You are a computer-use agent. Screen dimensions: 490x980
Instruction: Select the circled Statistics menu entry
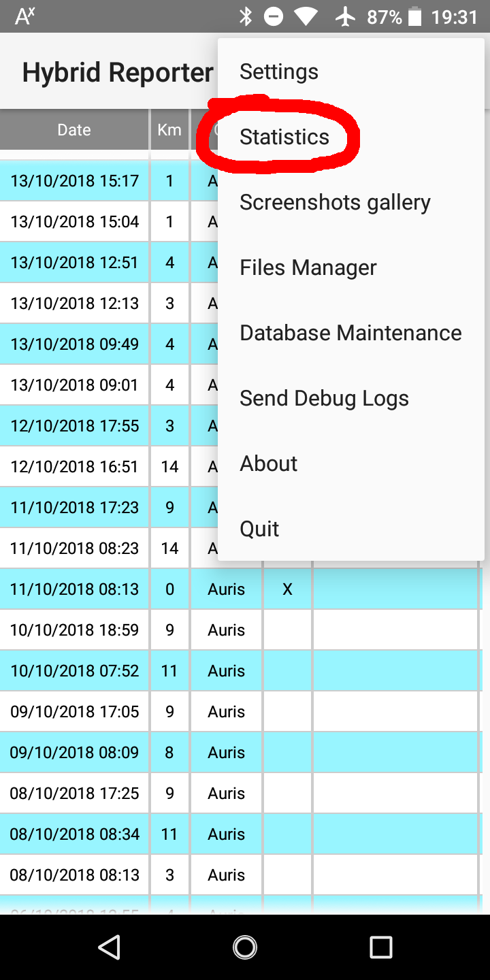[284, 136]
